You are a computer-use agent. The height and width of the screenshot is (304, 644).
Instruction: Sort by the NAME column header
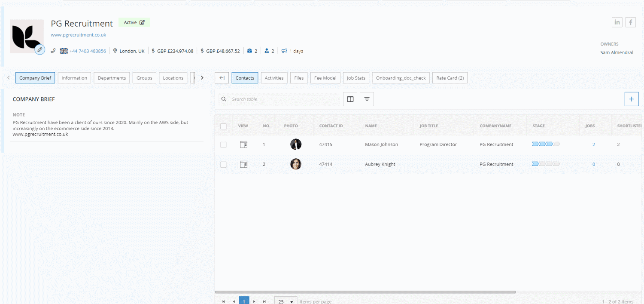click(x=371, y=126)
